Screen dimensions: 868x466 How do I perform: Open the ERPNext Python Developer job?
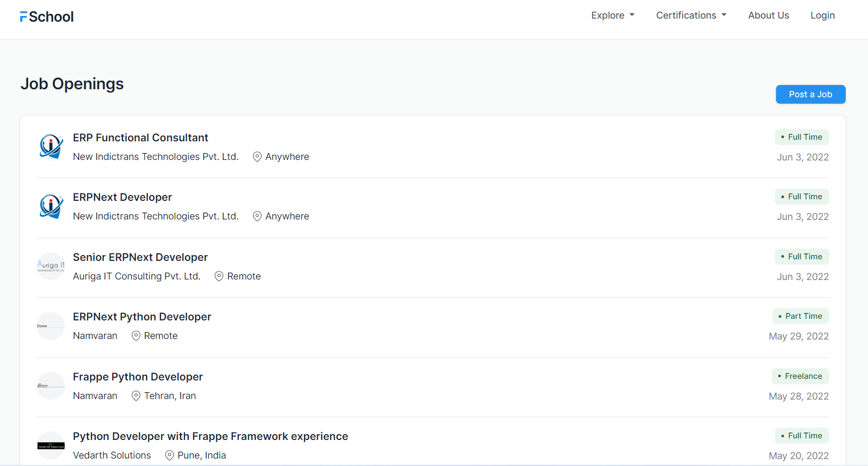[142, 317]
